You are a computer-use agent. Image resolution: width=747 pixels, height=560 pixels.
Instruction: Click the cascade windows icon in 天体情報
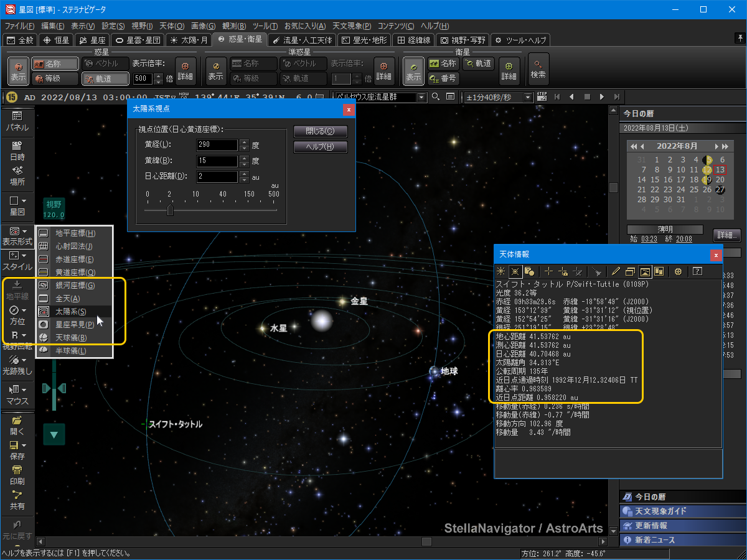coord(631,271)
